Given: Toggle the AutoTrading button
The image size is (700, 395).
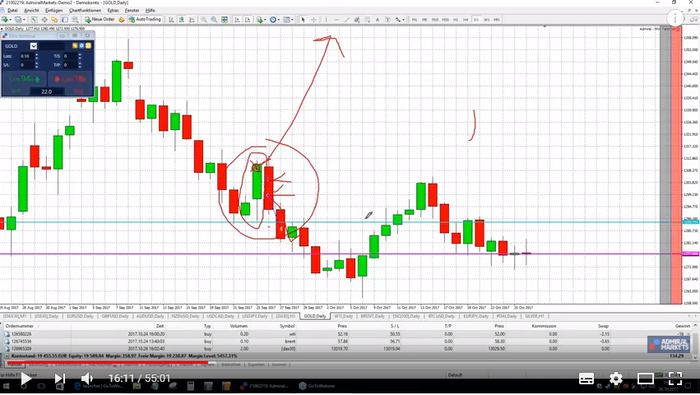Looking at the screenshot, I should click(x=145, y=20).
